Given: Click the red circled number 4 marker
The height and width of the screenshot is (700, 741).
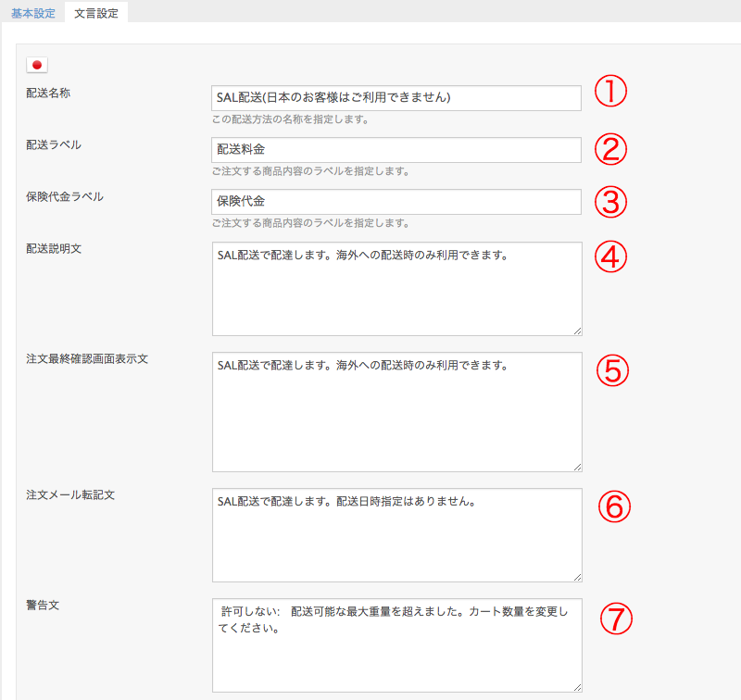Looking at the screenshot, I should click(x=610, y=258).
